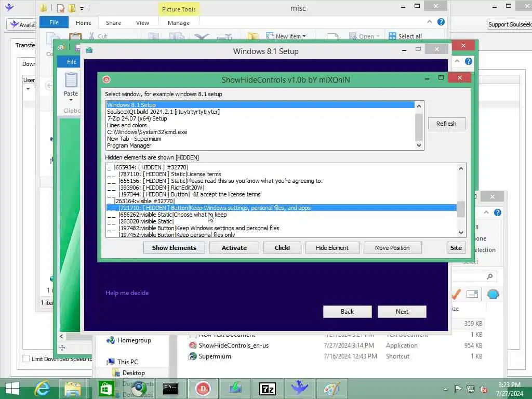Collapse the Paint ribbon chevron

click(x=457, y=61)
